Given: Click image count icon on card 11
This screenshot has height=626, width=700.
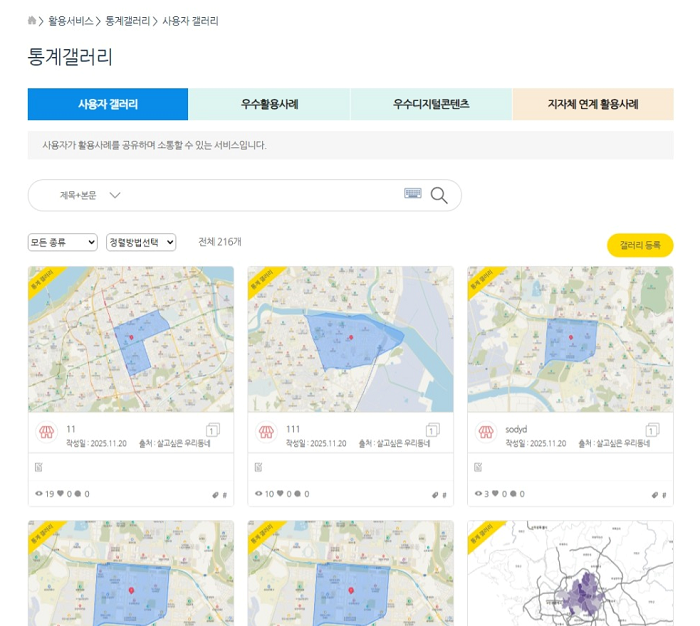Looking at the screenshot, I should [x=212, y=430].
